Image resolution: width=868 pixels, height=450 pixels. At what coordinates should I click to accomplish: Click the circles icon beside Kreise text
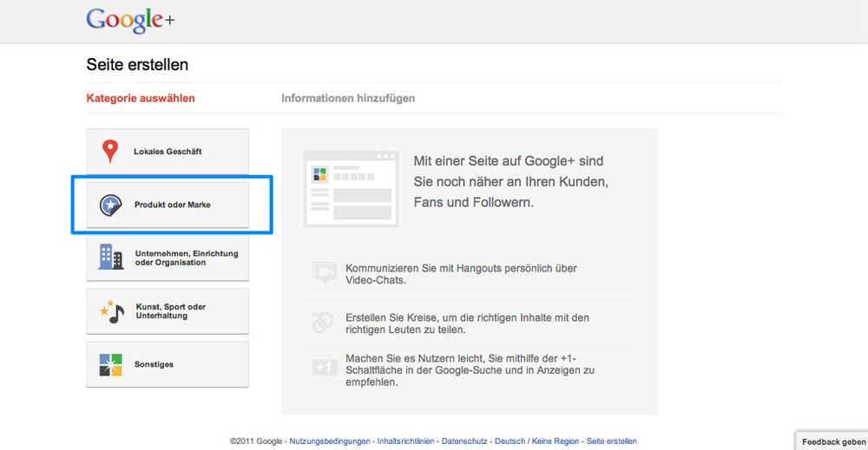323,323
